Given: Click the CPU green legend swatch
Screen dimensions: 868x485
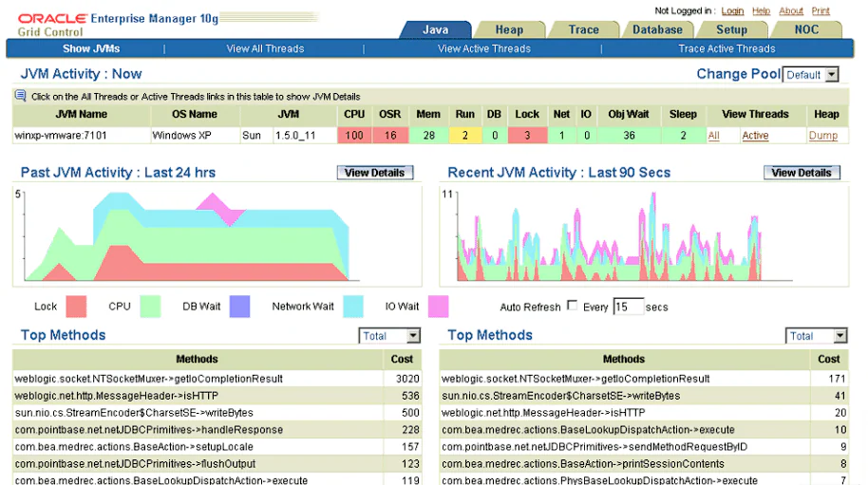Looking at the screenshot, I should coord(150,307).
